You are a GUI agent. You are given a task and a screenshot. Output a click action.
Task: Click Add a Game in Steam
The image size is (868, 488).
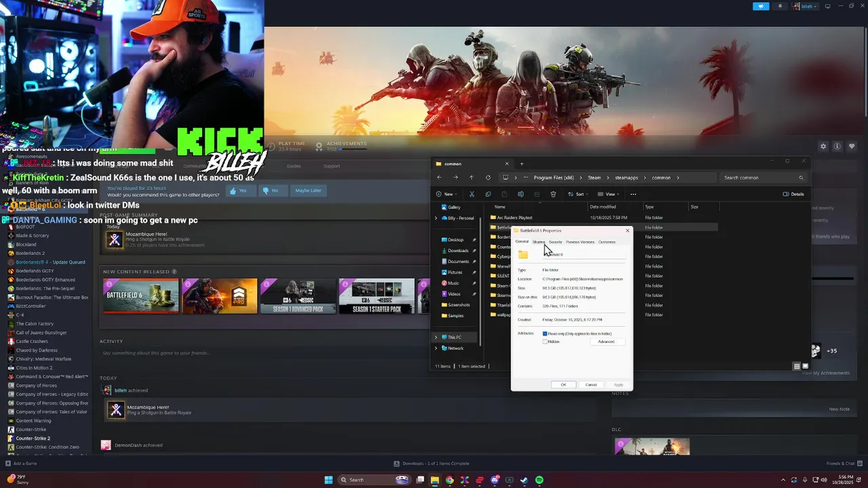(21, 464)
